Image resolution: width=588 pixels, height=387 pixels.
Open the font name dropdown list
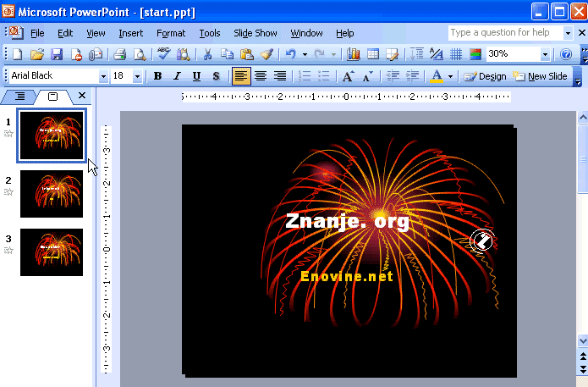coord(103,76)
